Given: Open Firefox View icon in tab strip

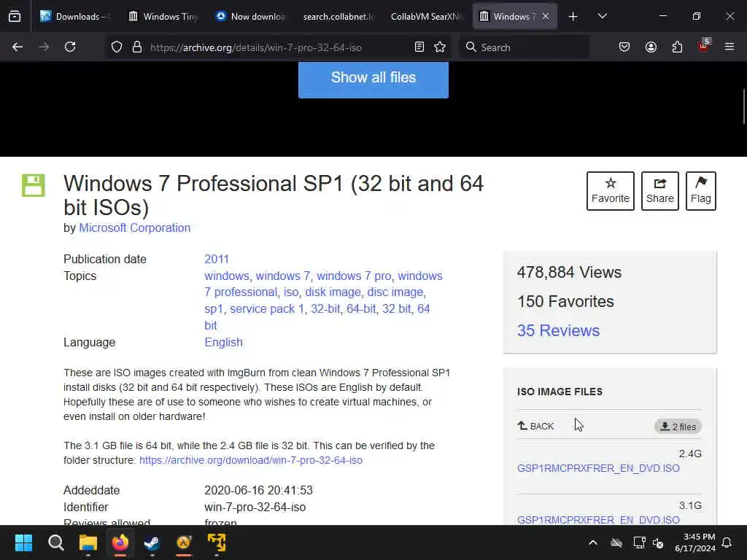Looking at the screenshot, I should [15, 16].
